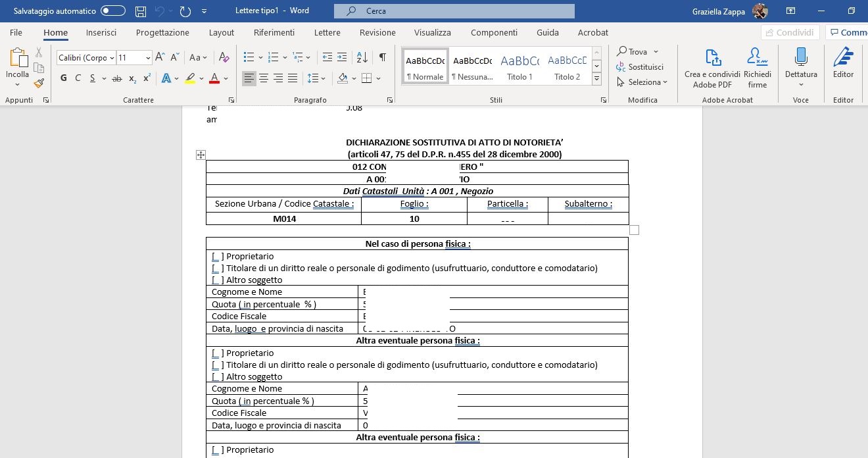Apply the Titolo 2 style
Screen dimensions: 868x458
567,66
